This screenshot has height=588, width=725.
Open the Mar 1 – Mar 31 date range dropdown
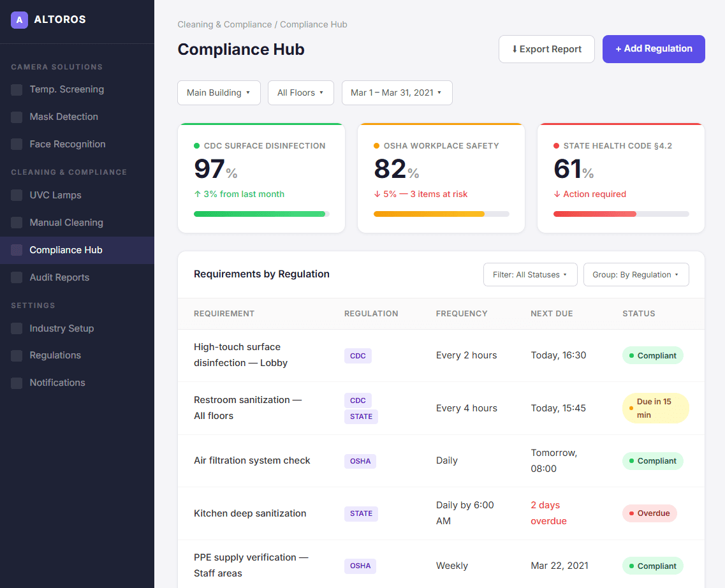pos(397,93)
